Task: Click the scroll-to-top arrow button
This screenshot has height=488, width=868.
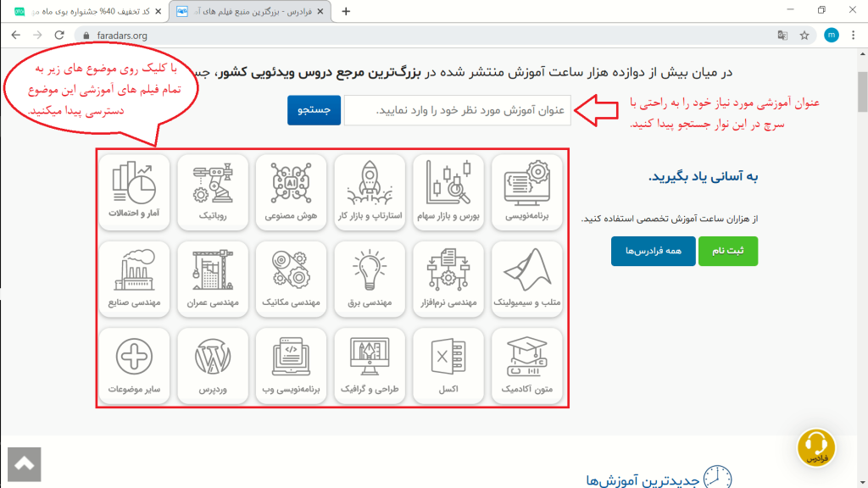Action: tap(25, 464)
